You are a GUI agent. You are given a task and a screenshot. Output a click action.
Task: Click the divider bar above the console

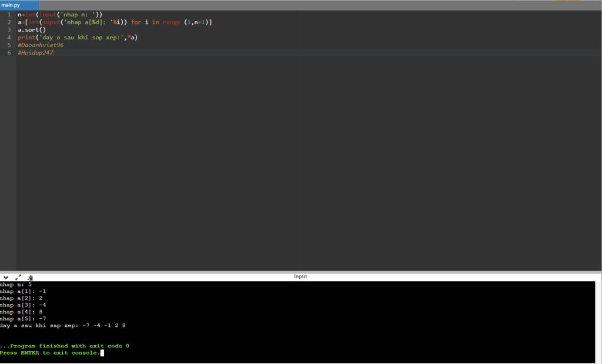[300, 272]
